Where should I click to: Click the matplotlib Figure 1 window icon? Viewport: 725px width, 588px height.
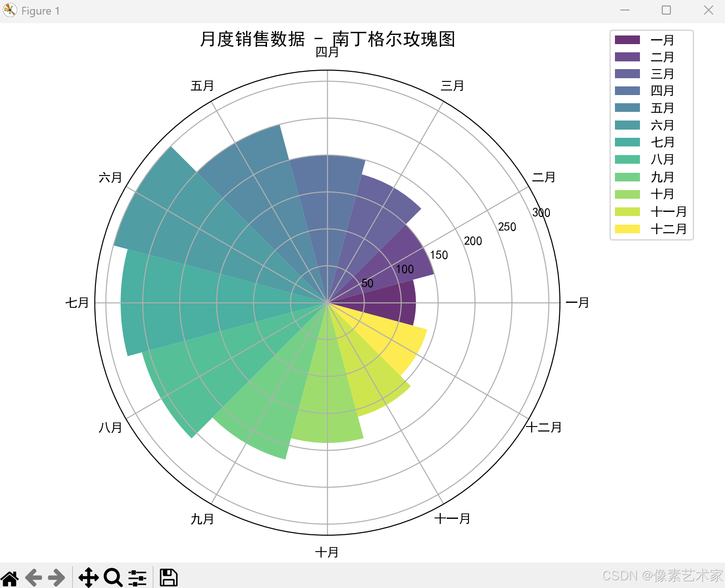(10, 10)
